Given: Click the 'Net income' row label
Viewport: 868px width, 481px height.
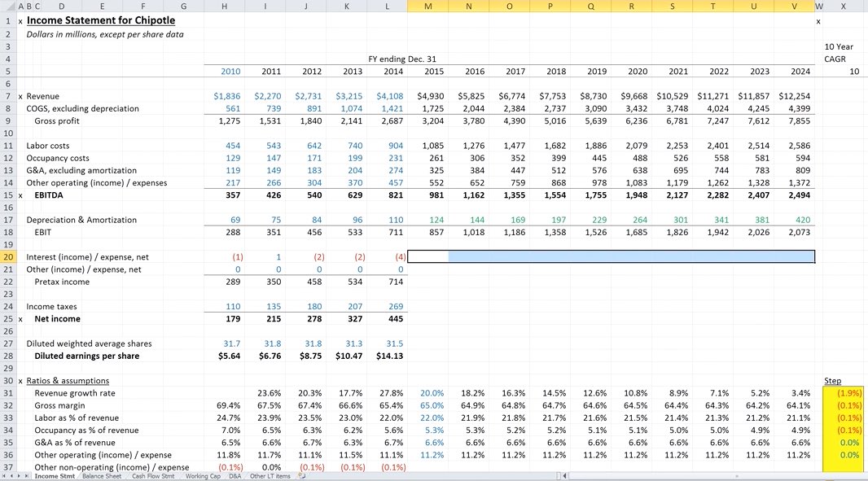Looking at the screenshot, I should point(57,319).
